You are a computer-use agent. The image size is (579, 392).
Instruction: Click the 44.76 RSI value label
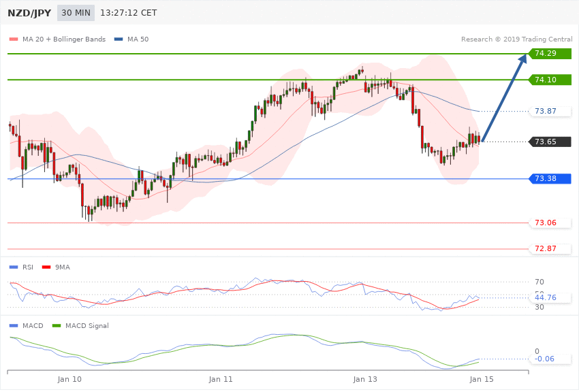(550, 297)
